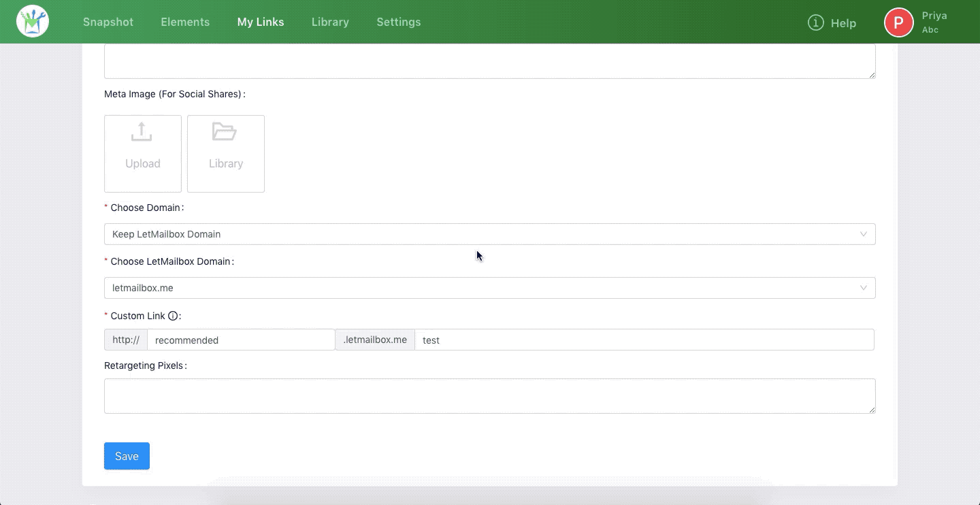
Task: Click the Custom Link label text
Action: pyautogui.click(x=137, y=316)
